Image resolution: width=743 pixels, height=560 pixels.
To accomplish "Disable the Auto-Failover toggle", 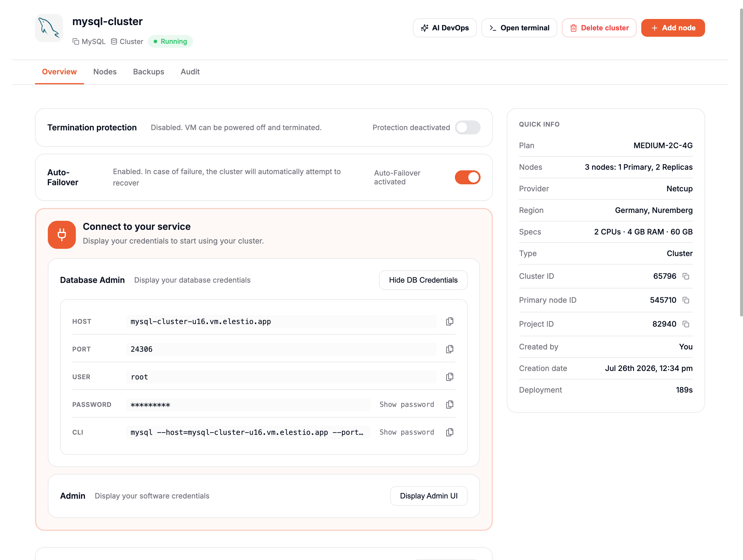I will point(467,177).
